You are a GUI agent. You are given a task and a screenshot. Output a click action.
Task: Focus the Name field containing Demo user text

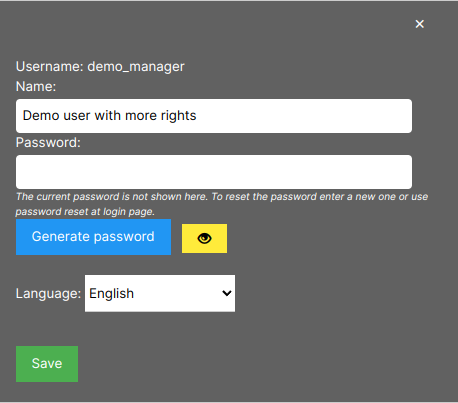(214, 116)
